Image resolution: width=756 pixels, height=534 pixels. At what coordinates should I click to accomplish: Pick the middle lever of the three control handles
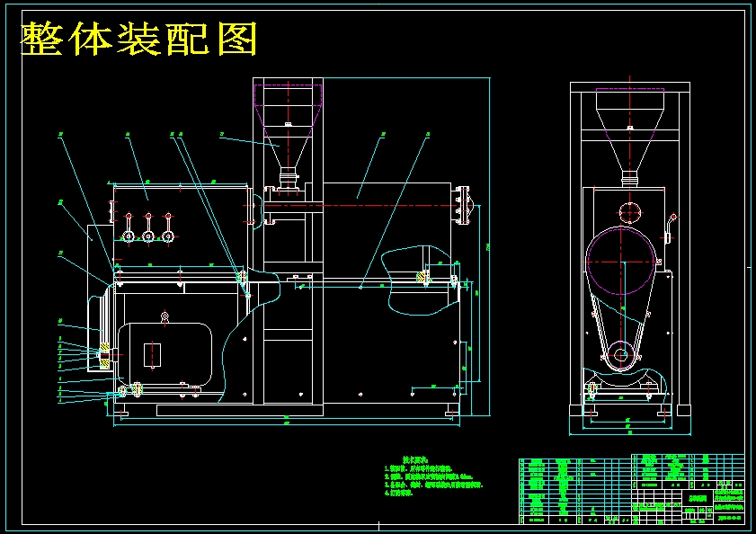coord(148,227)
